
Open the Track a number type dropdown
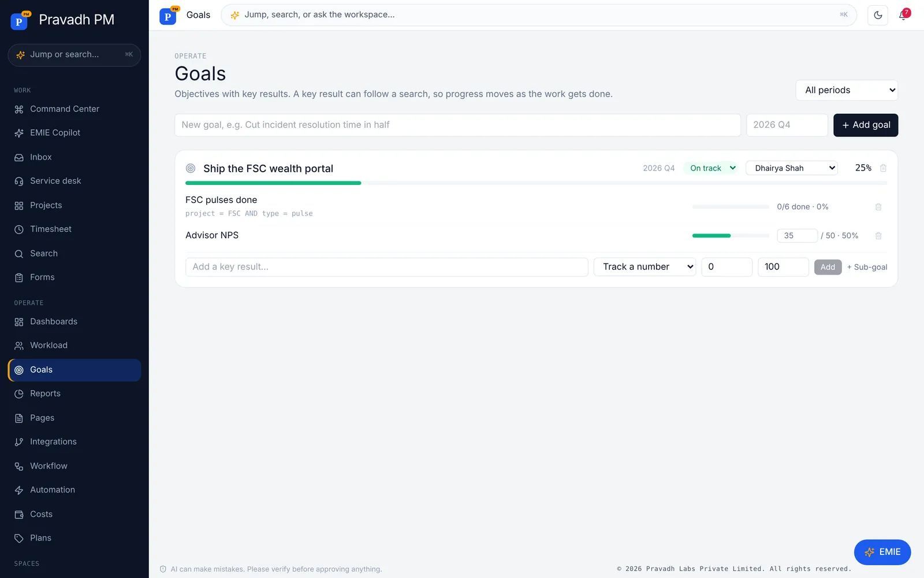click(x=644, y=267)
